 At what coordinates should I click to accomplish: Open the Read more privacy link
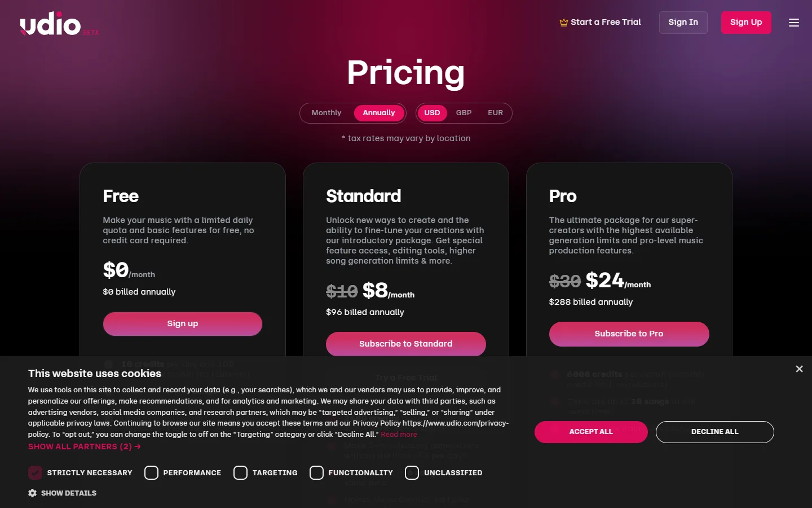(x=399, y=435)
